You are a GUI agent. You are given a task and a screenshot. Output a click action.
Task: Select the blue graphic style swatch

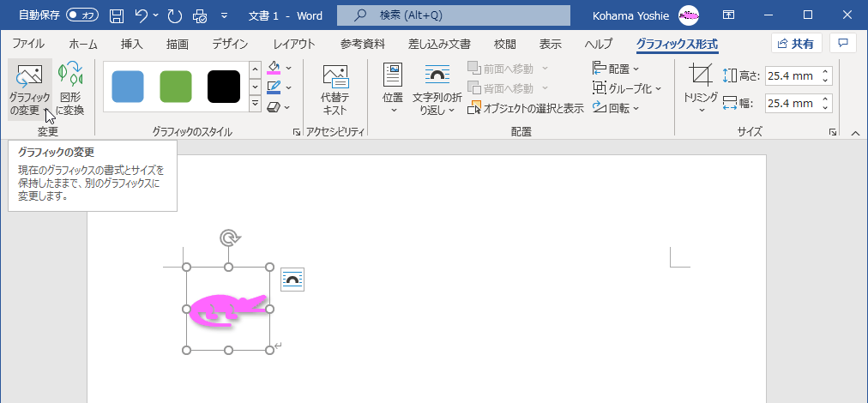(128, 87)
